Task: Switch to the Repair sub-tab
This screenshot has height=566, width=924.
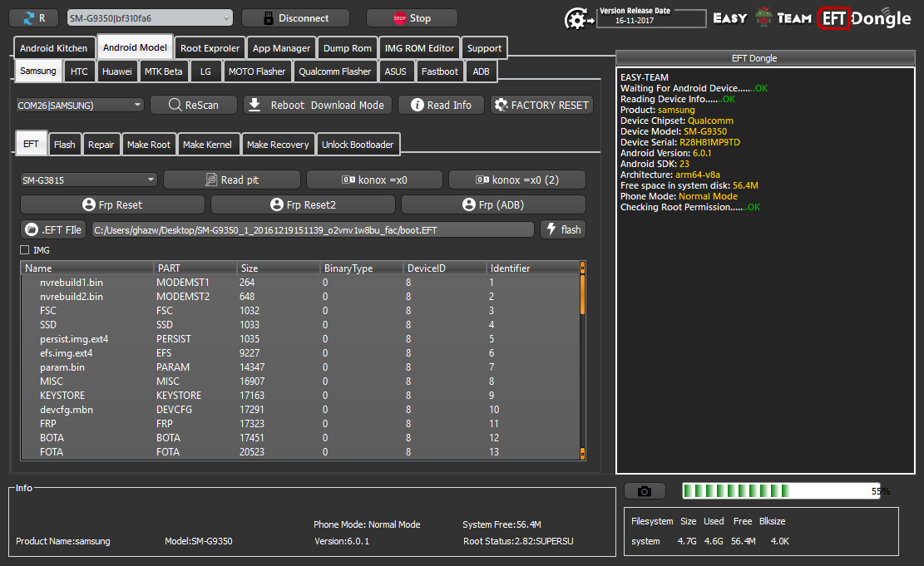Action: tap(101, 145)
